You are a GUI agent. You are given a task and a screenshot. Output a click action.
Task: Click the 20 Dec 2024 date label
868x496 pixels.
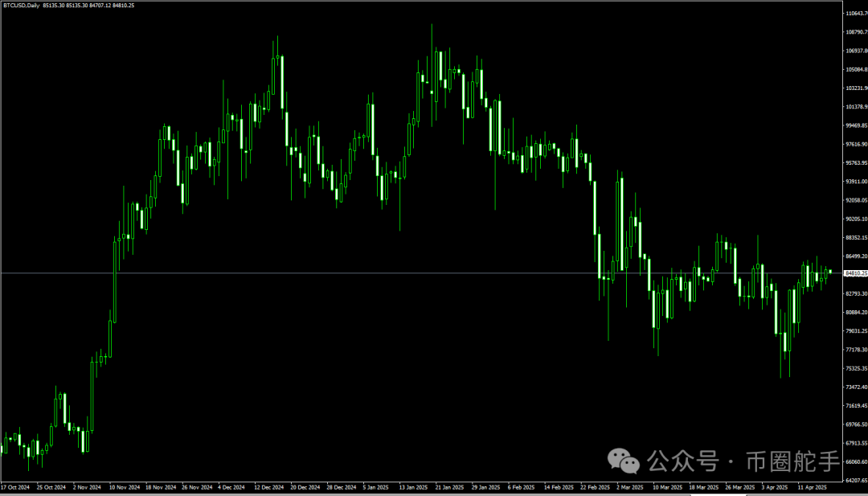pos(305,488)
